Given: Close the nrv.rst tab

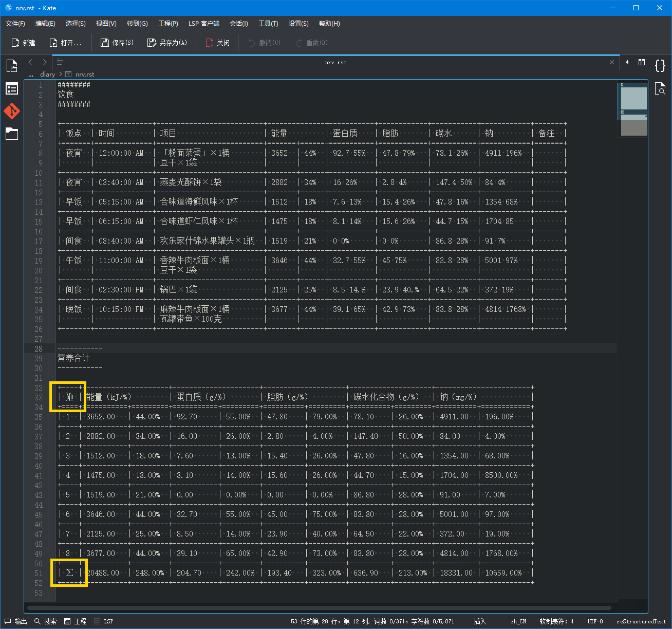Looking at the screenshot, I should tap(611, 62).
